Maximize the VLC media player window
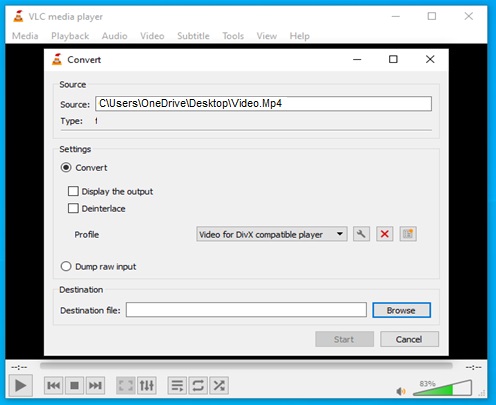 tap(432, 16)
